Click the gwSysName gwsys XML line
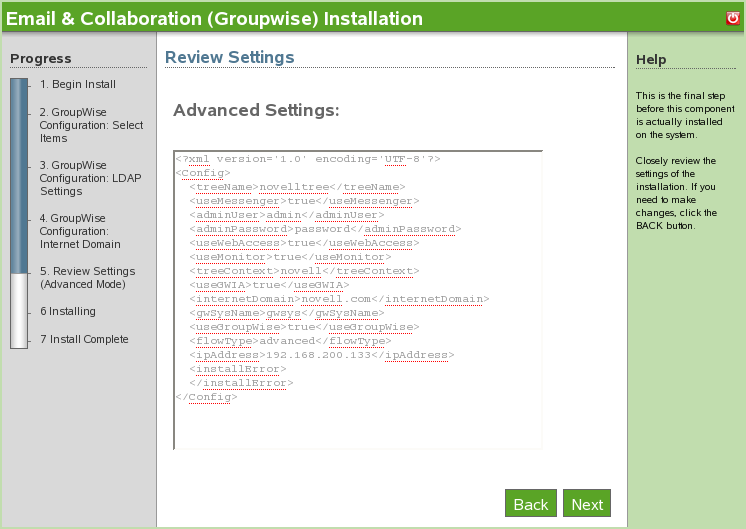The width and height of the screenshot is (746, 529). coord(287,313)
